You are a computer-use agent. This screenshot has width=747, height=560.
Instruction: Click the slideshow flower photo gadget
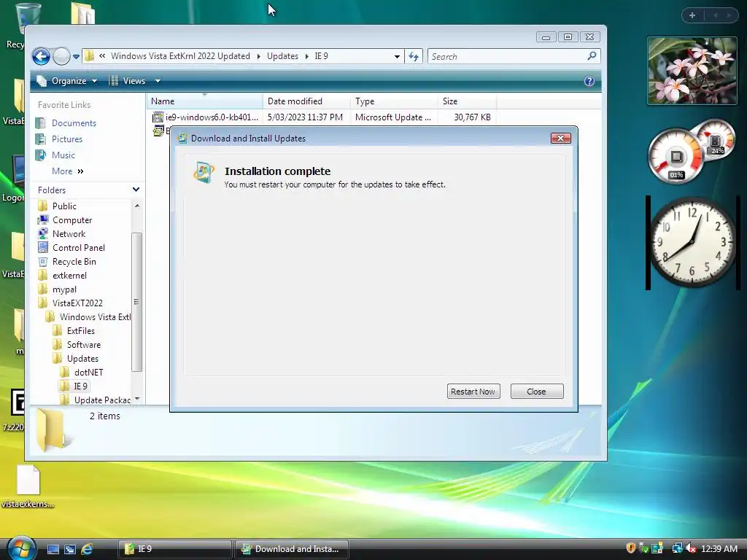click(x=692, y=71)
